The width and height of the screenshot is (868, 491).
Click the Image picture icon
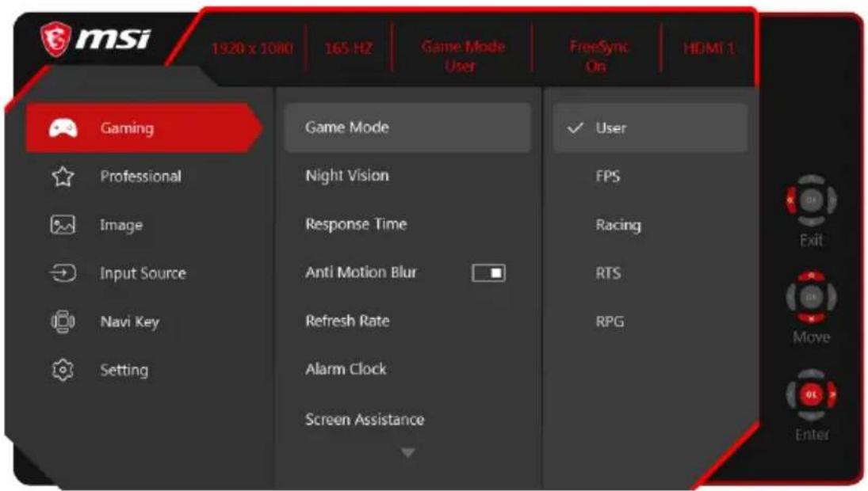click(63, 224)
